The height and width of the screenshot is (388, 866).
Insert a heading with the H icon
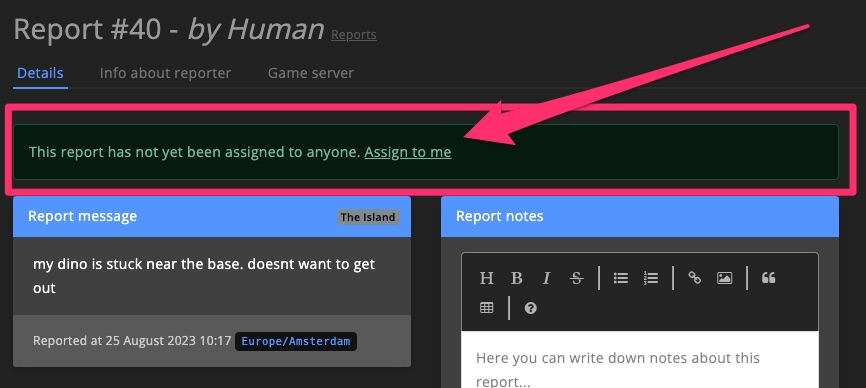pos(486,278)
